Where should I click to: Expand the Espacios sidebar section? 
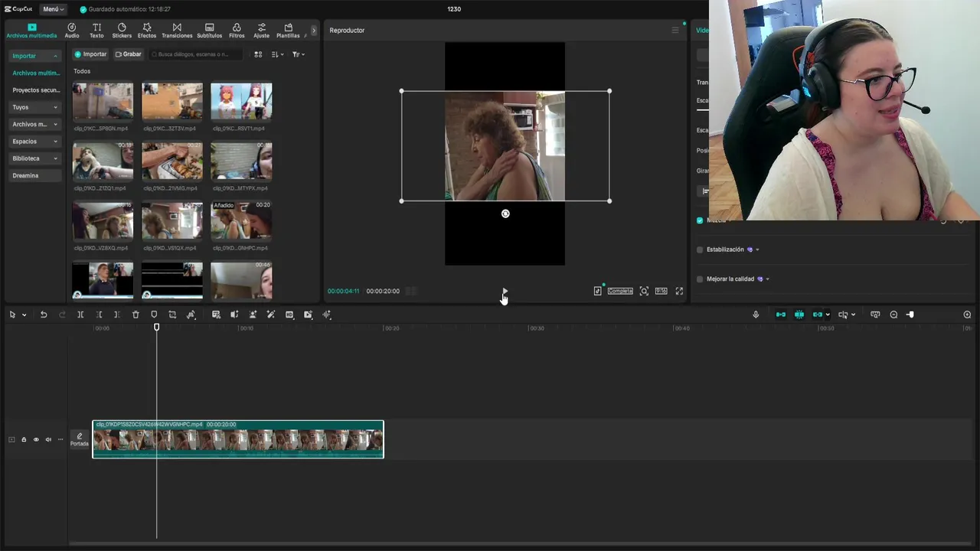(x=34, y=142)
